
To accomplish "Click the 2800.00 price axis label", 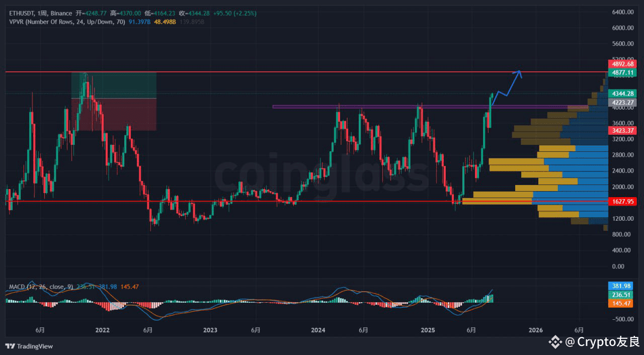I will [623, 155].
